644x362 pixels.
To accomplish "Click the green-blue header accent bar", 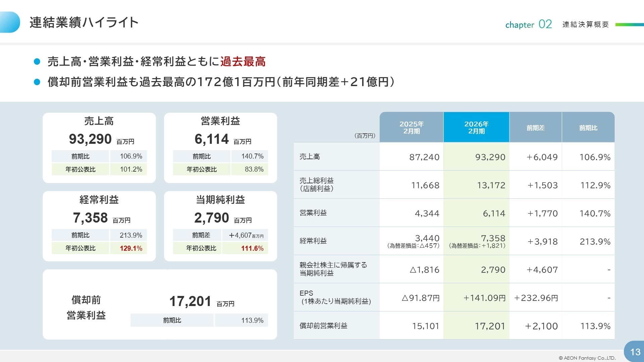I will click(x=629, y=24).
